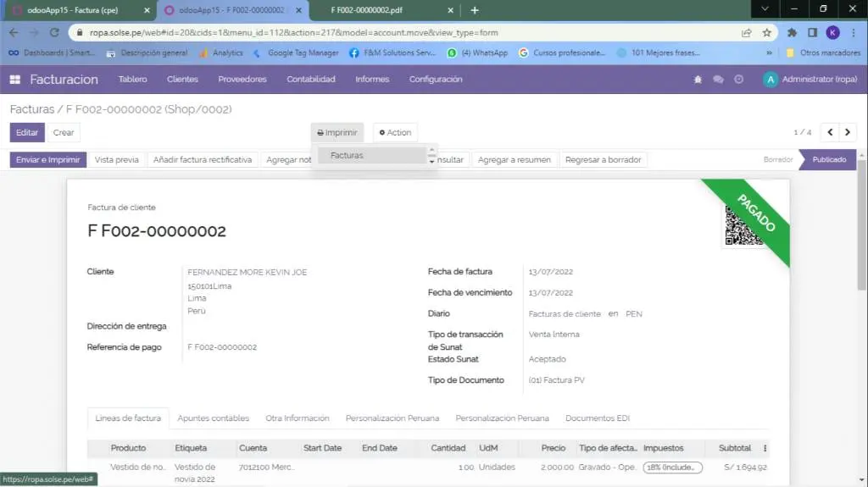The width and height of the screenshot is (868, 487).
Task: Expand the Imprimir dropdown
Action: pos(337,133)
